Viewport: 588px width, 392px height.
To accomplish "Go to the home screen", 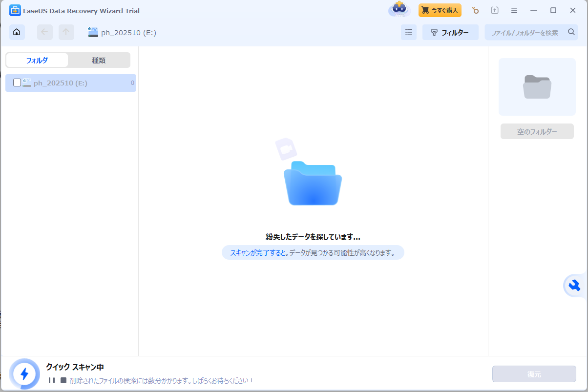I will click(17, 32).
